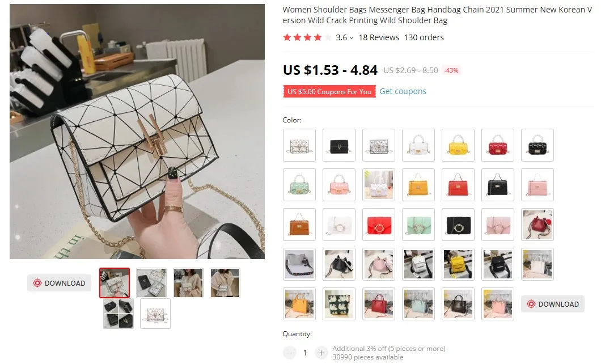Screen dimensions: 601x364
Task: Click the plus quantity increase icon
Action: (x=321, y=353)
